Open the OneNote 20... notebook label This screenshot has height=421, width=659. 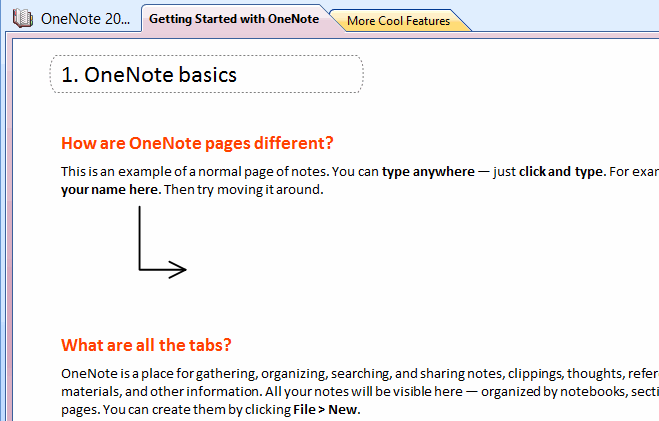click(x=85, y=19)
